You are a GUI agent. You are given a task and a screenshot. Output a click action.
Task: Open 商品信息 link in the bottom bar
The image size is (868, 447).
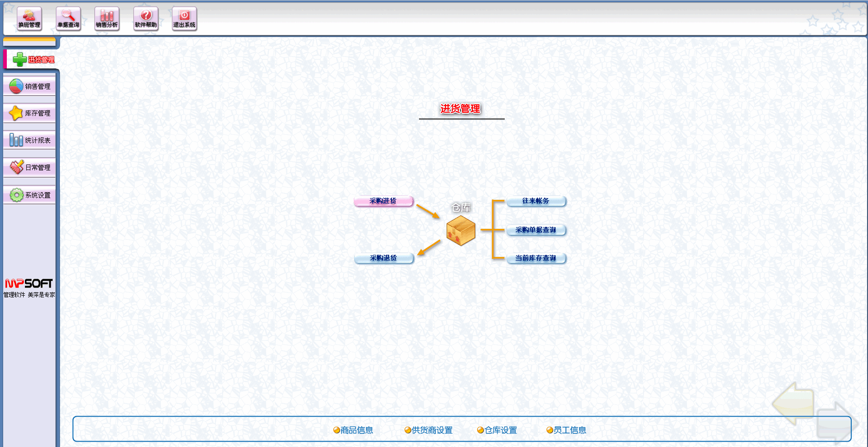click(353, 430)
